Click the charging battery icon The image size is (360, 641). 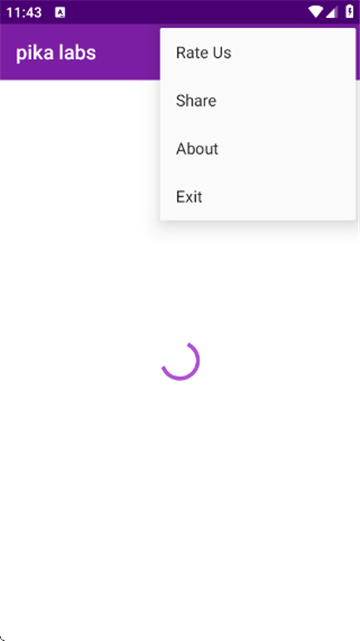[349, 12]
